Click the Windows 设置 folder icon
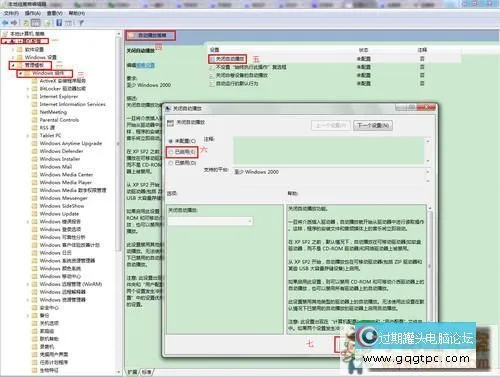The width and height of the screenshot is (500, 377). point(20,57)
